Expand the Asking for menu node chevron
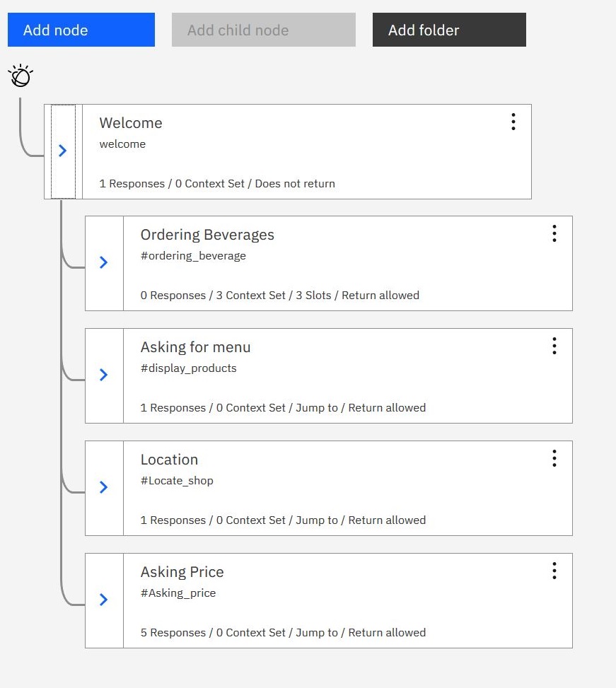The height and width of the screenshot is (688, 616). (x=104, y=375)
